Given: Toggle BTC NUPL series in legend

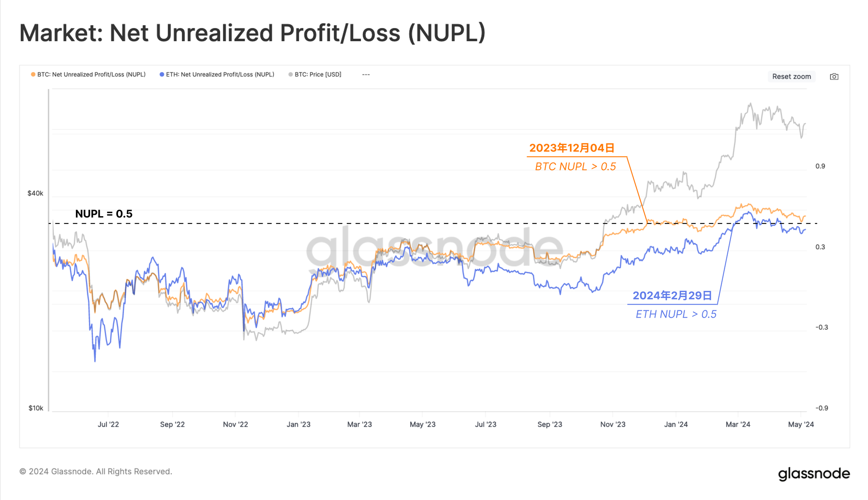Looking at the screenshot, I should click(x=88, y=75).
